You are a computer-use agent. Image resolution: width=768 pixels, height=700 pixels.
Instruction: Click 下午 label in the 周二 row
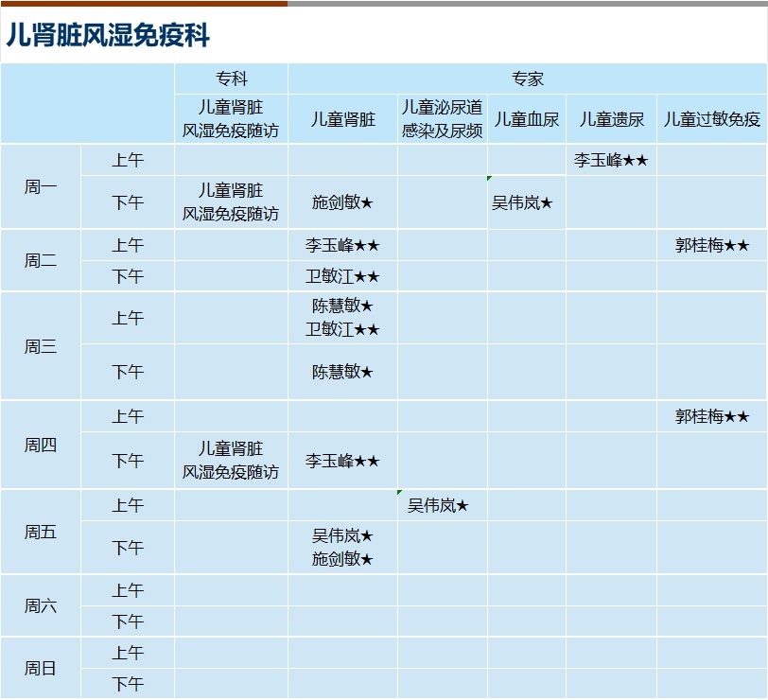point(128,276)
